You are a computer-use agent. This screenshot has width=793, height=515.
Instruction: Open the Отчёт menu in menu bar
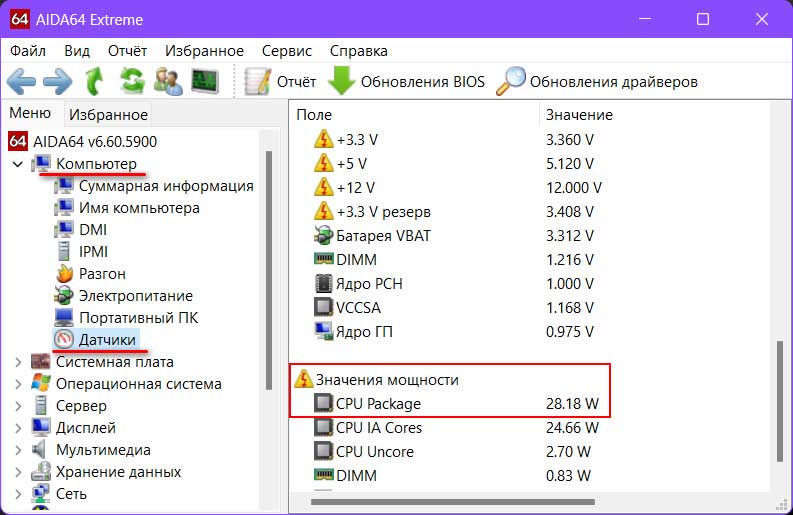[x=127, y=51]
